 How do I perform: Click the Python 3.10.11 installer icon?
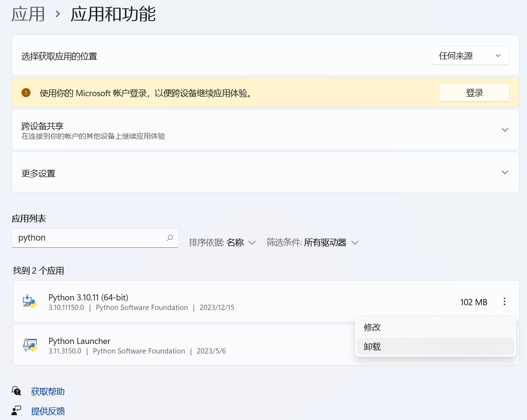[x=30, y=301]
